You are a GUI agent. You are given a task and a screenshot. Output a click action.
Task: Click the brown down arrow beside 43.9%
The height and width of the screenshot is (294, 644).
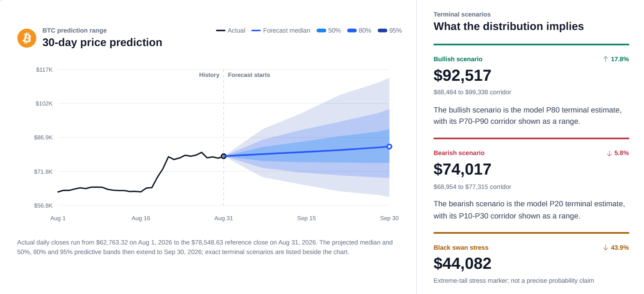pos(606,248)
